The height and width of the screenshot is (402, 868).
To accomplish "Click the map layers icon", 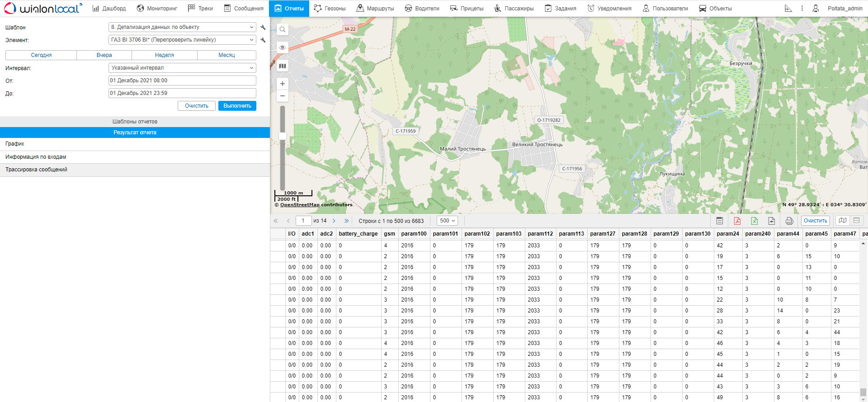I will [x=283, y=66].
